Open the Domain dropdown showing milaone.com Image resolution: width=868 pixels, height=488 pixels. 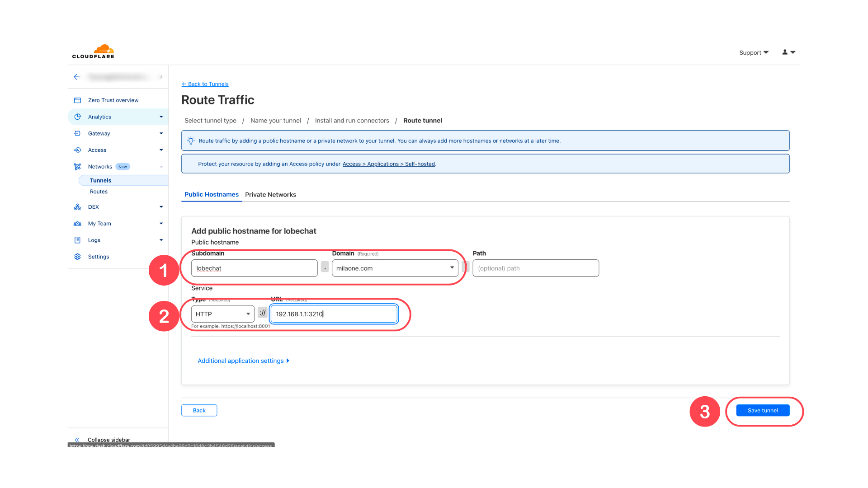[395, 268]
